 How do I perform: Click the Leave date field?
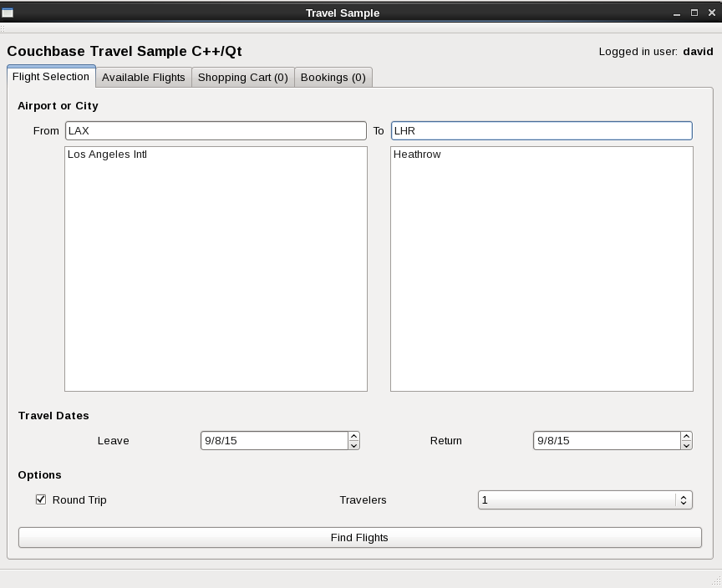coord(274,441)
